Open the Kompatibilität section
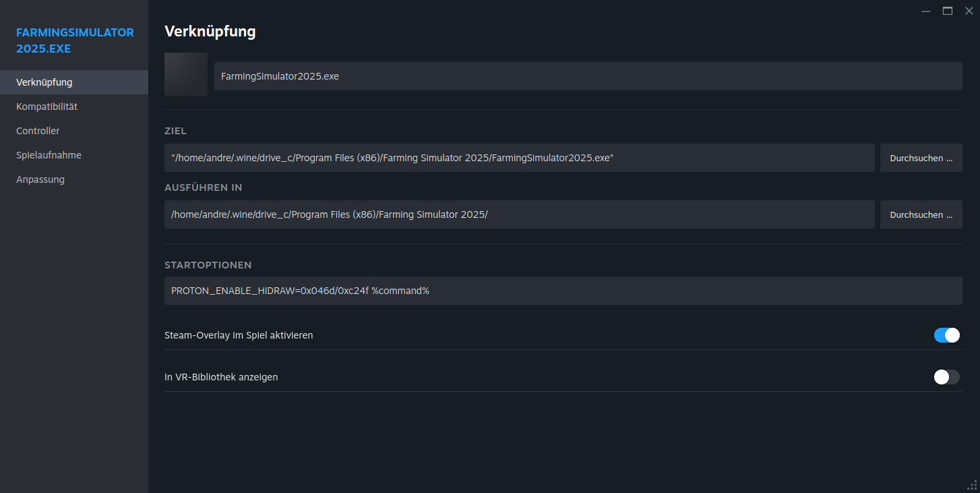 pyautogui.click(x=47, y=107)
